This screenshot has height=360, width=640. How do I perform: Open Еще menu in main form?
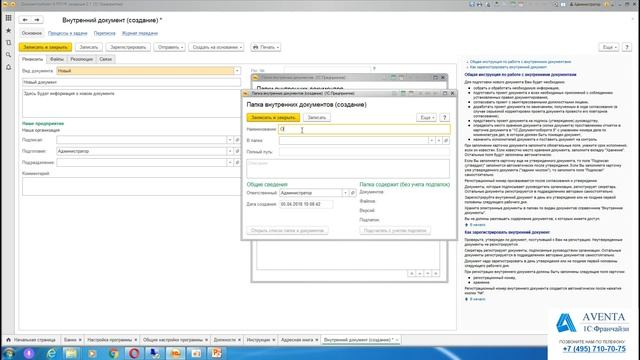tap(609, 47)
